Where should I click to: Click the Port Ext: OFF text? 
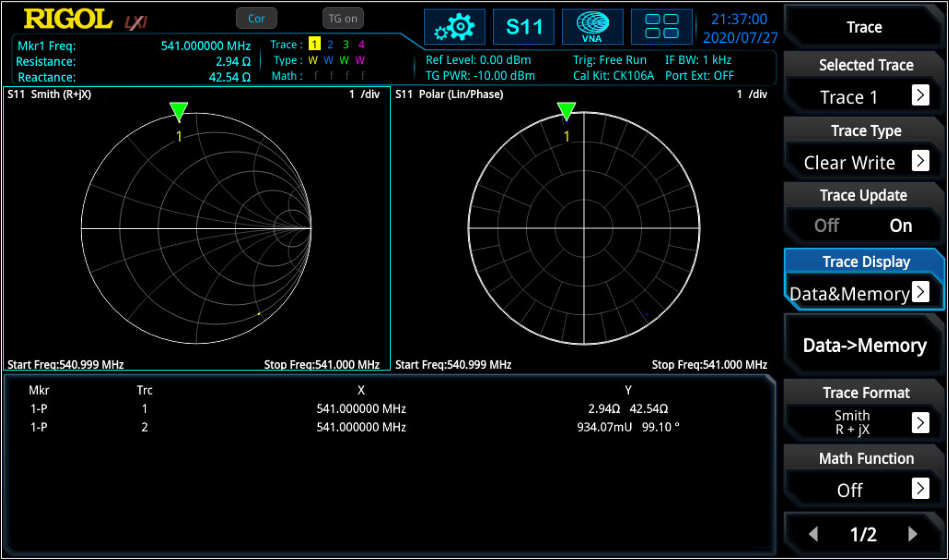[x=699, y=75]
